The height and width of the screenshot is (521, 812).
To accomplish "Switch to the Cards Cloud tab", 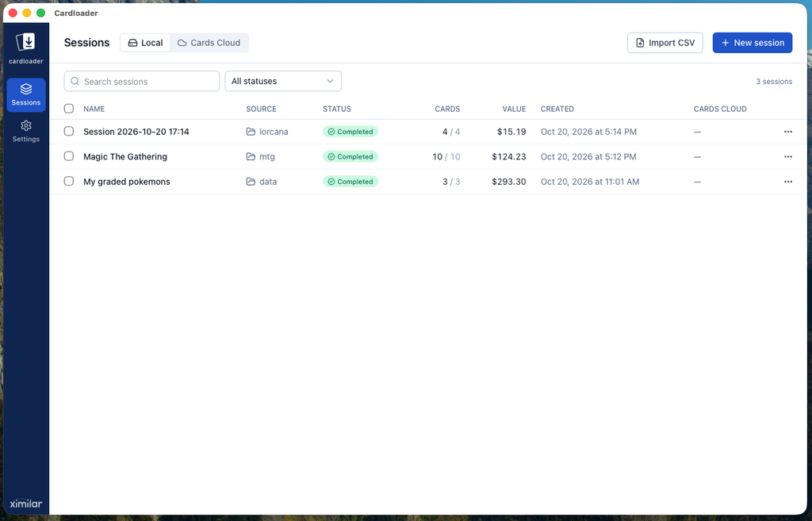I will click(209, 43).
